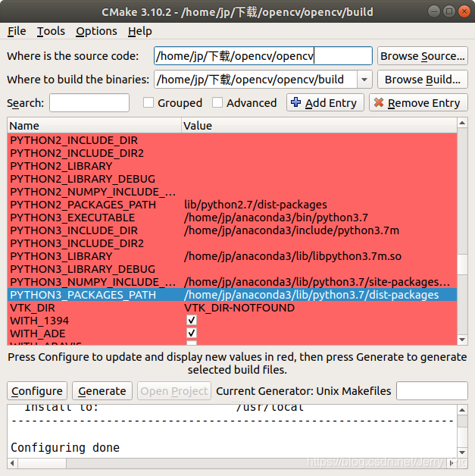Open the Options menu

point(96,31)
